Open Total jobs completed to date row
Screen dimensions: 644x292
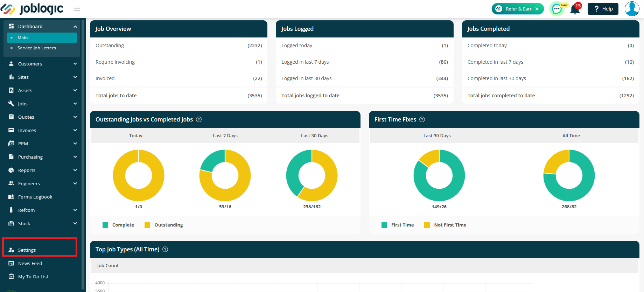point(551,96)
